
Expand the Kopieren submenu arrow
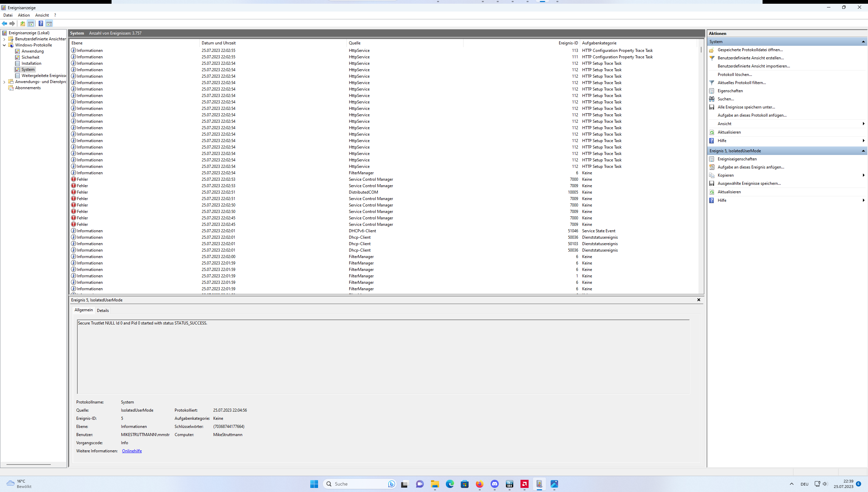click(x=863, y=175)
